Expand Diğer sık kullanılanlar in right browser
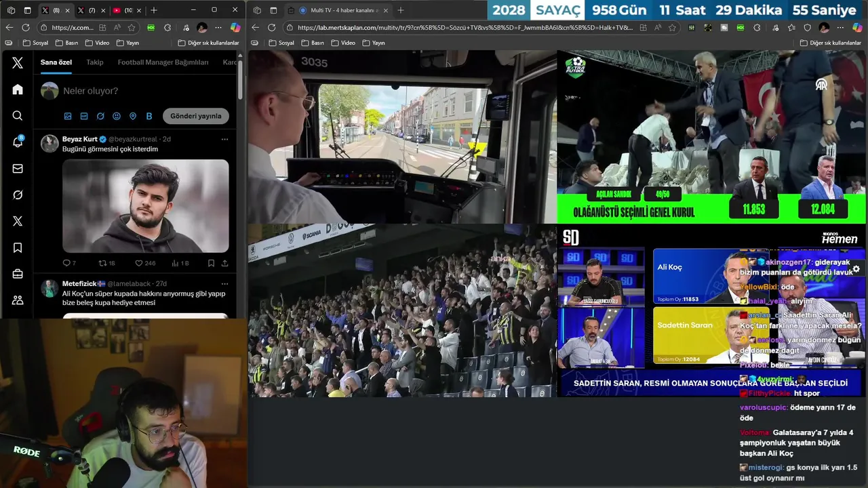Viewport: 868px width, 488px height. pyautogui.click(x=831, y=43)
